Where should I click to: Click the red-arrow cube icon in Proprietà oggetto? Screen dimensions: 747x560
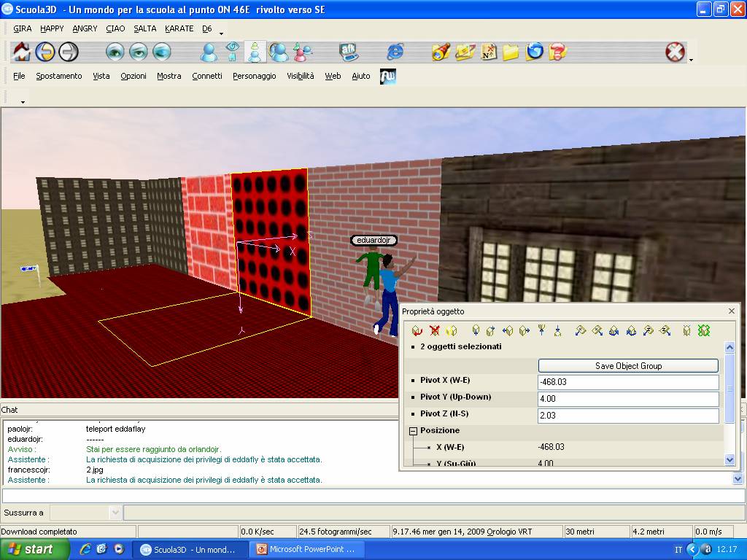tap(417, 330)
